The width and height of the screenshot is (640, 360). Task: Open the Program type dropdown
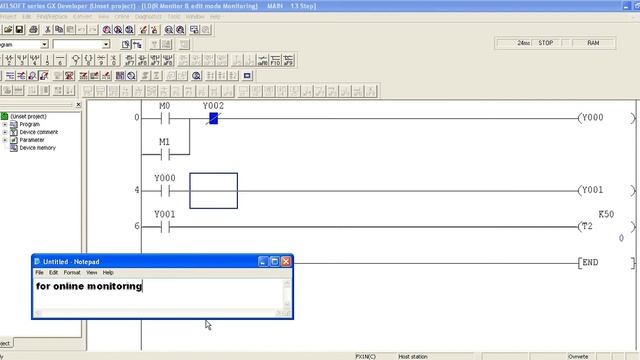point(44,44)
